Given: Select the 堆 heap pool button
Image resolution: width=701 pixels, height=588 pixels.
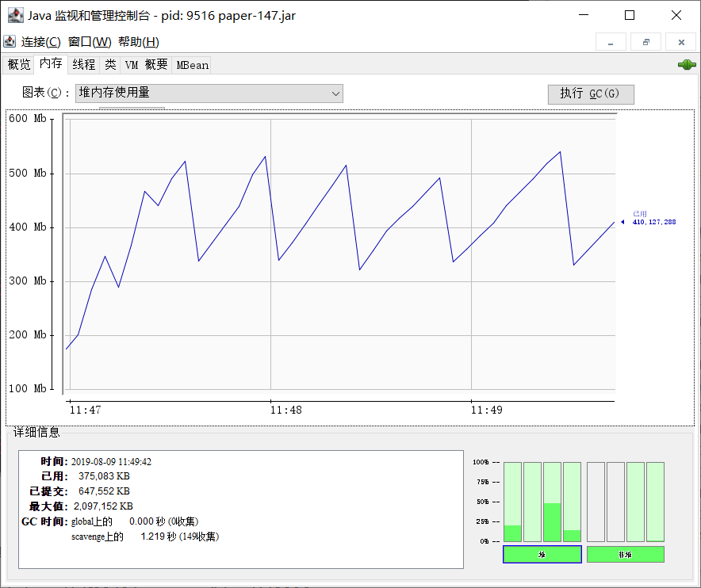Looking at the screenshot, I should 542,555.
